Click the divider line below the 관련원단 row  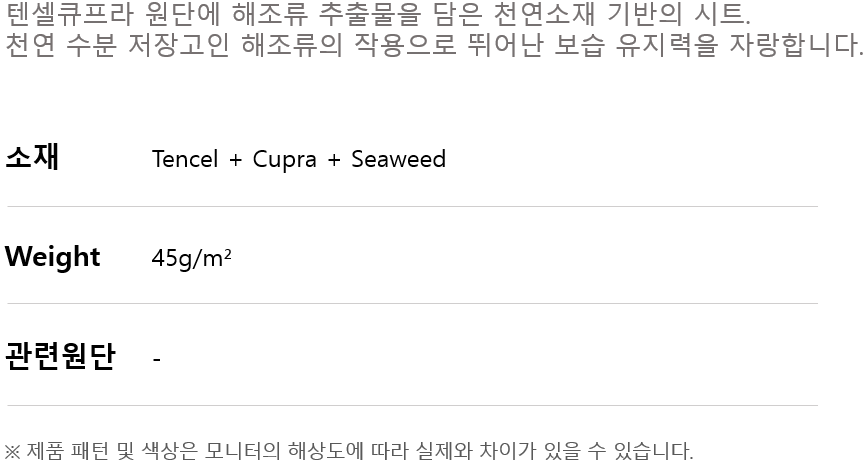(x=412, y=406)
